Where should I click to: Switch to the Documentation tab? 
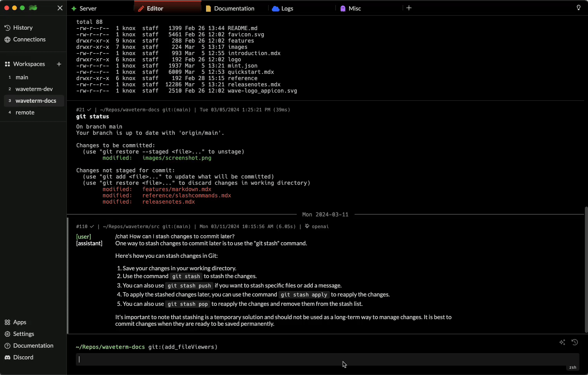(x=234, y=9)
